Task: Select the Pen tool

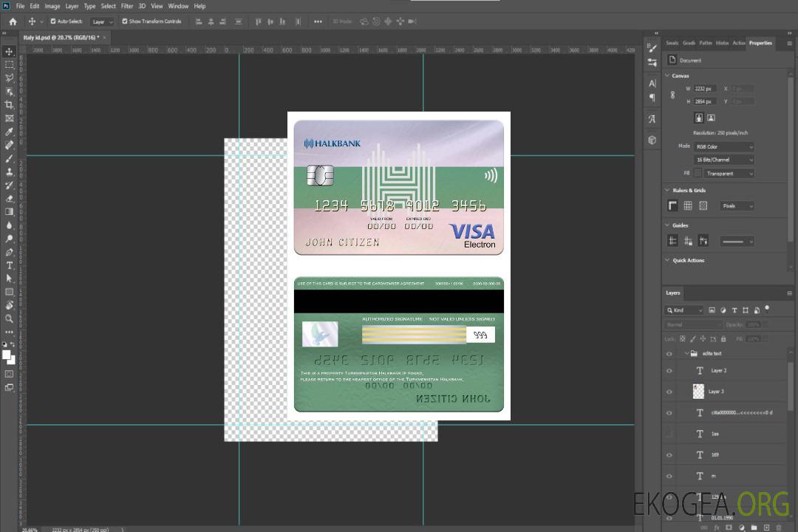Action: pyautogui.click(x=9, y=252)
